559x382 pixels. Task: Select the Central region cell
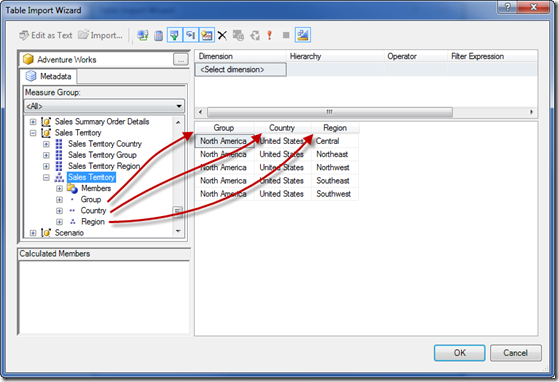335,141
